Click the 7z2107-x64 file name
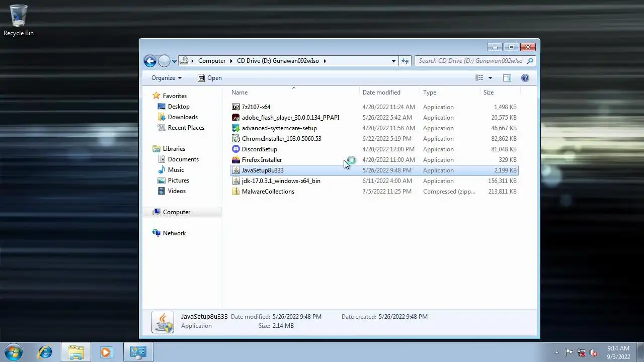Viewport: 644px width, 362px height. click(256, 107)
